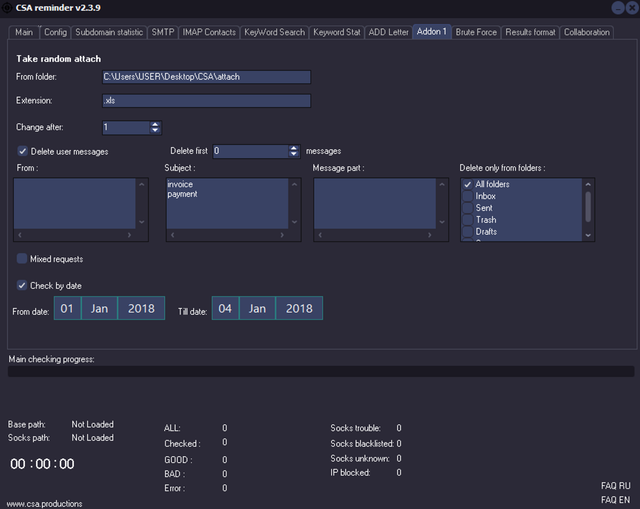640x509 pixels.
Task: Uncheck the All folders checkbox
Action: tap(468, 184)
